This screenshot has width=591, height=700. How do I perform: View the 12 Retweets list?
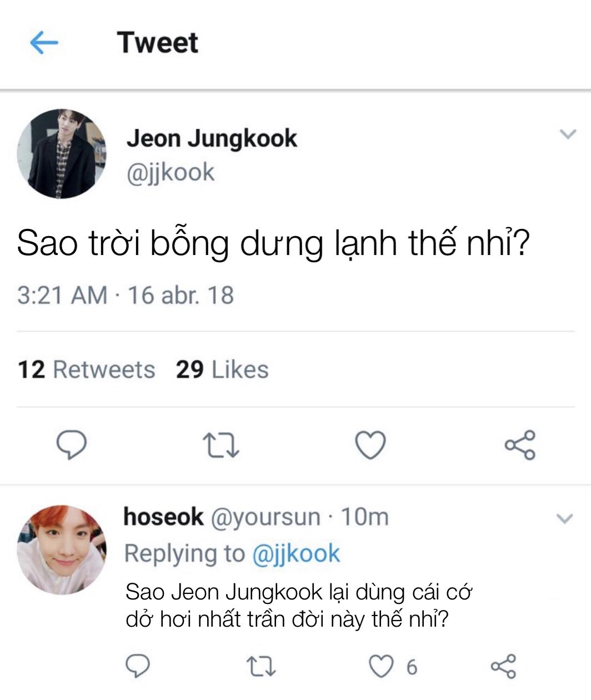[87, 370]
